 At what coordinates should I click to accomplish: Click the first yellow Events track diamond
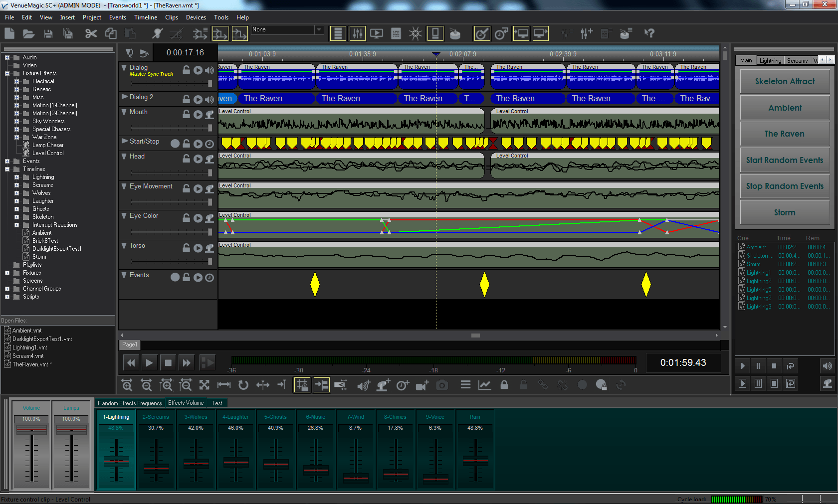point(315,284)
